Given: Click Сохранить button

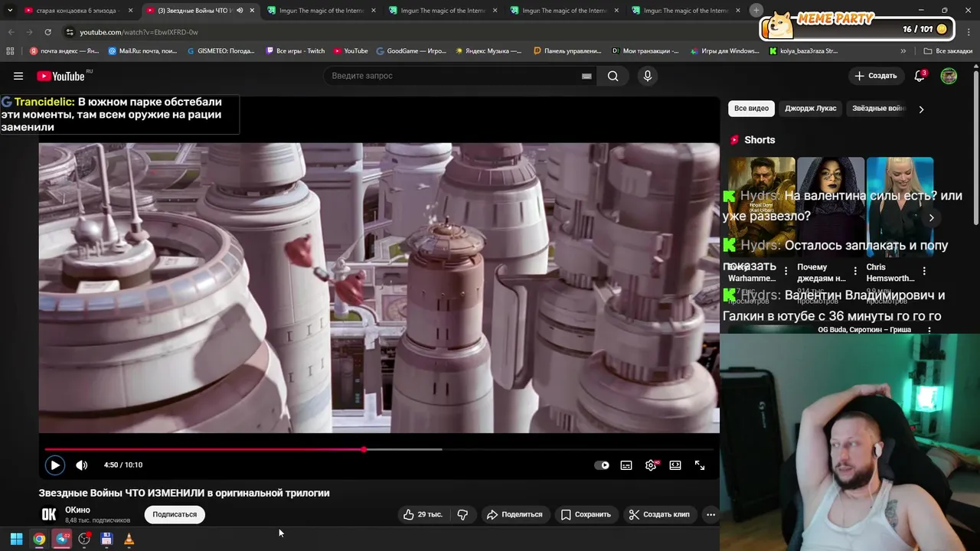Looking at the screenshot, I should point(586,514).
